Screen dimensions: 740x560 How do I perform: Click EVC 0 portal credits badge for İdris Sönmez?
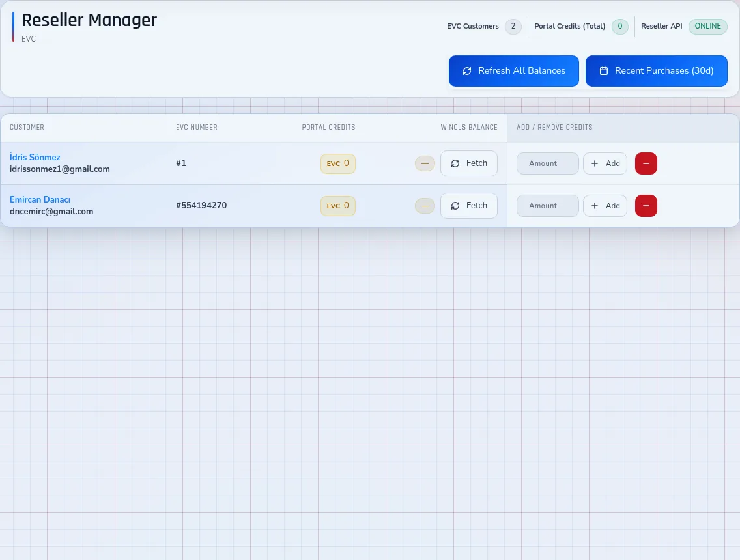[x=338, y=163]
